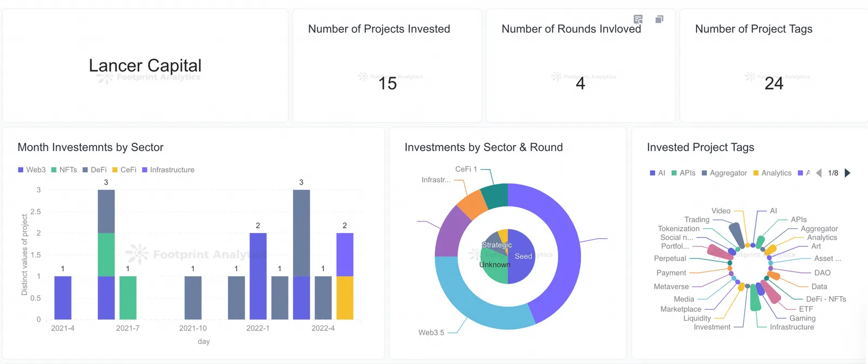Screen dimensions: 868x364
Task: Click the ETF label in tags chart
Action: [806, 309]
